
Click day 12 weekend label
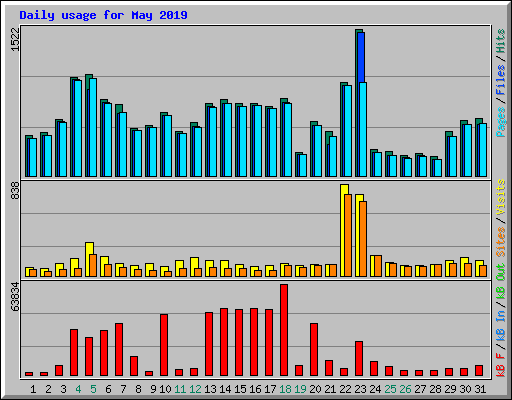click(195, 389)
